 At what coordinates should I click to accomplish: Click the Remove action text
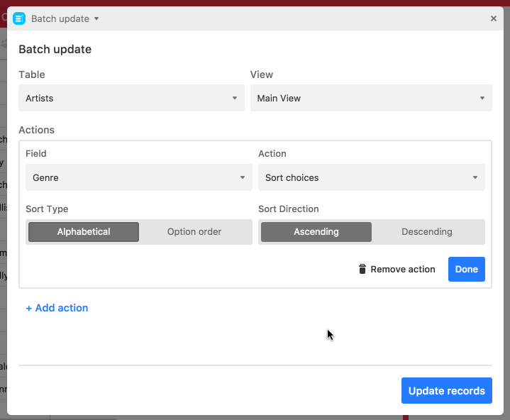[403, 269]
